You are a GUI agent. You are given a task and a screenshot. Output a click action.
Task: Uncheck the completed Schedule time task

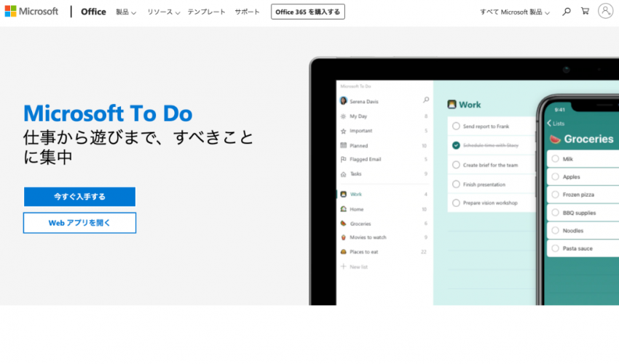tap(456, 146)
